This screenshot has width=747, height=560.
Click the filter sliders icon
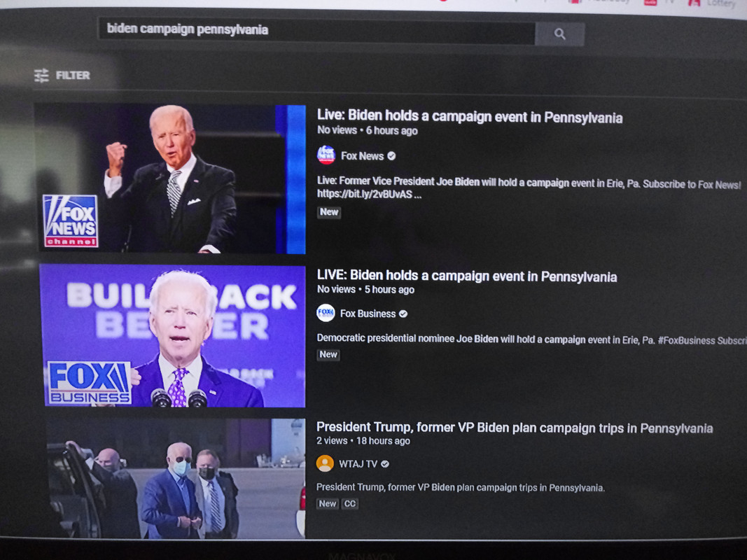41,75
